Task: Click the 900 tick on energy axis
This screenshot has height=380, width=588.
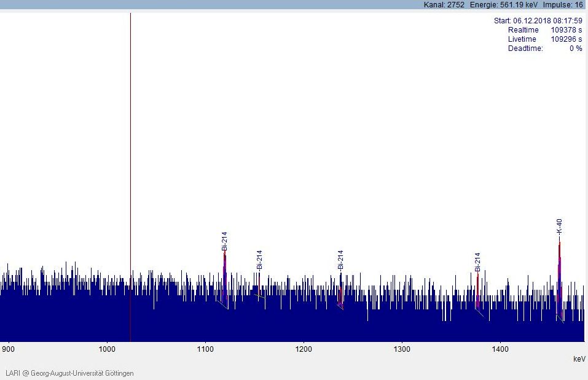Action: [x=9, y=349]
